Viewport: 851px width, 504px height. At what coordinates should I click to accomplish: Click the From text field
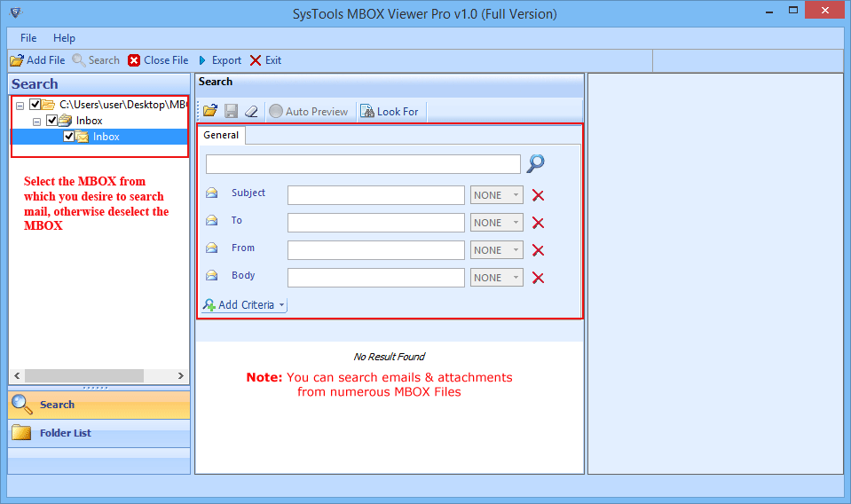tap(376, 250)
